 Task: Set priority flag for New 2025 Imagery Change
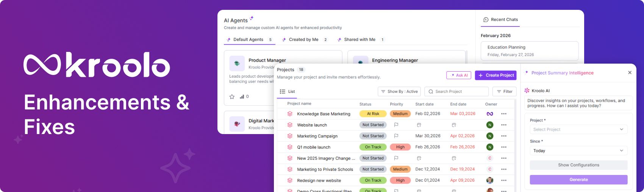[396, 158]
